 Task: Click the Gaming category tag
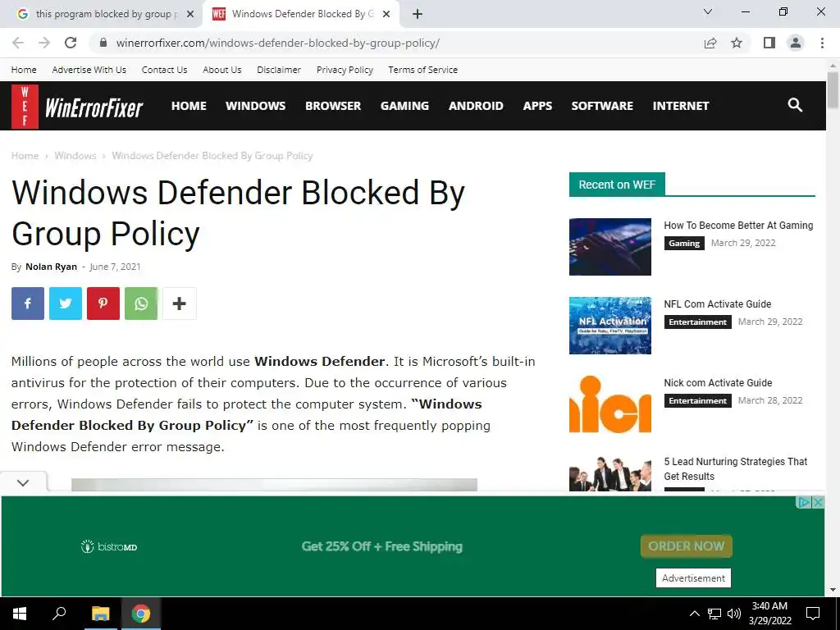coord(684,243)
